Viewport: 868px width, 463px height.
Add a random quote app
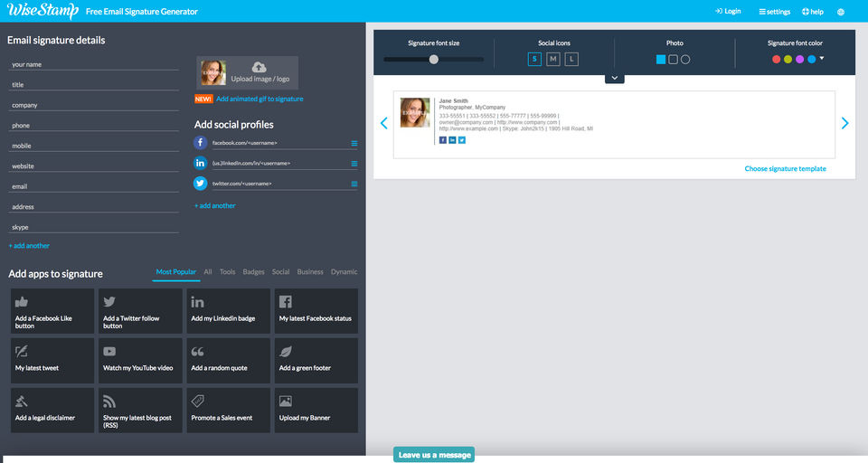[x=228, y=361]
